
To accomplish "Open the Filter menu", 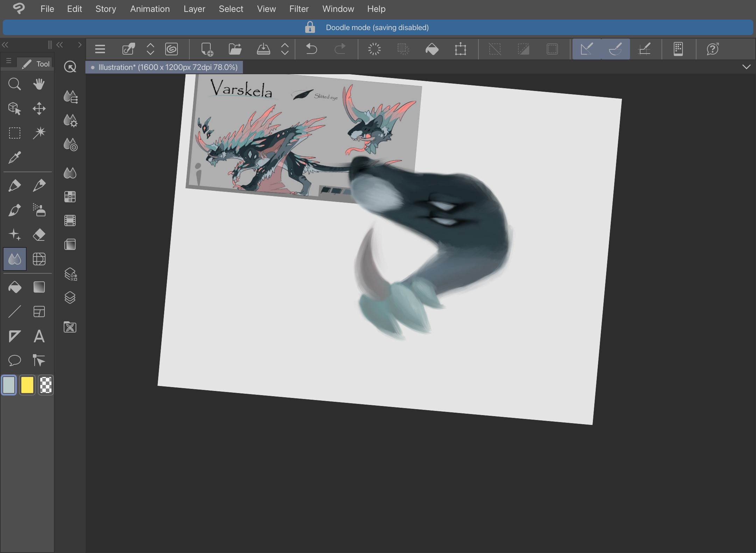I will click(x=299, y=9).
